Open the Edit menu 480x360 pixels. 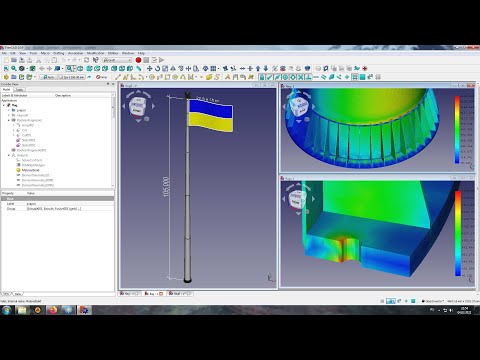[x=13, y=53]
